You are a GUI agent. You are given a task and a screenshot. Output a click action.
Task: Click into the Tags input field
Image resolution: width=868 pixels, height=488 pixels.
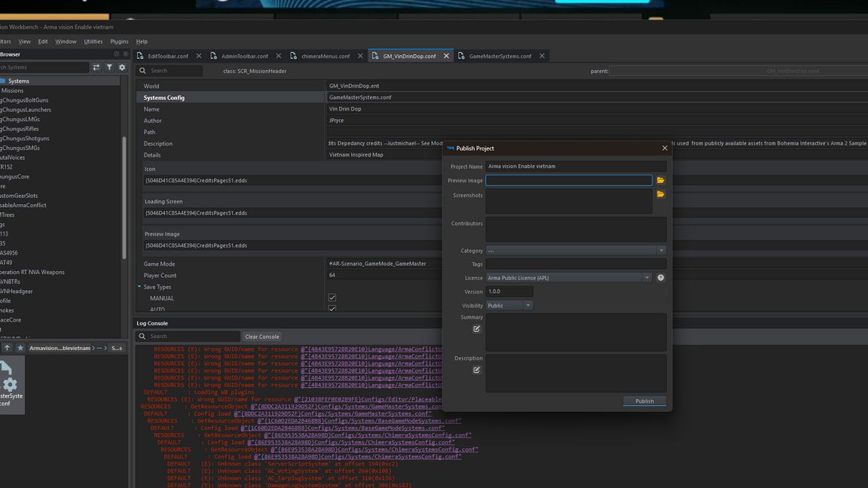coord(576,264)
